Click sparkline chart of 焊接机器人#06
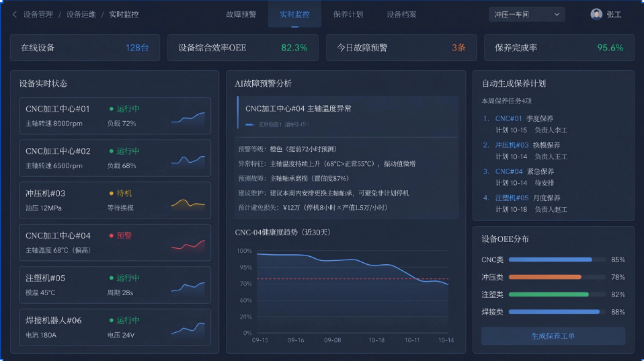 (x=188, y=329)
